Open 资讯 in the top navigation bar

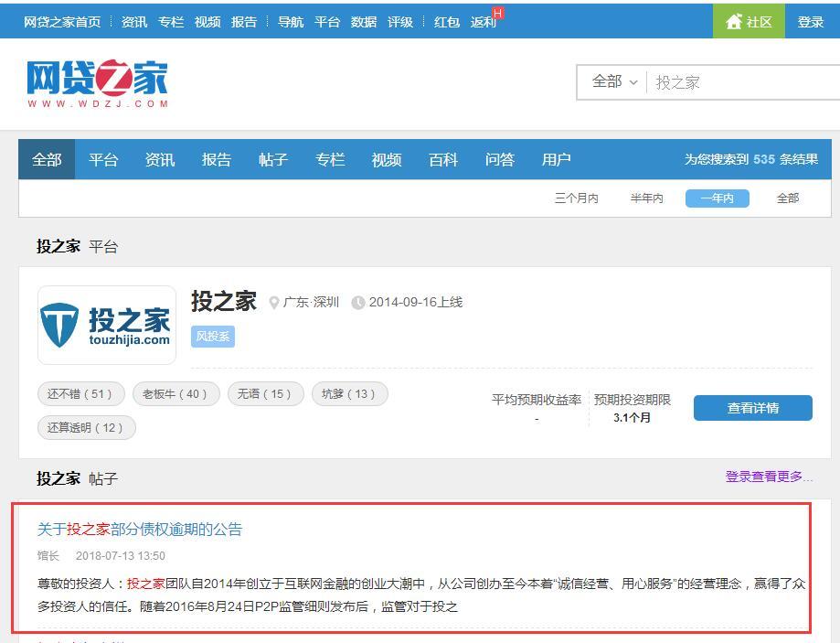coord(134,22)
